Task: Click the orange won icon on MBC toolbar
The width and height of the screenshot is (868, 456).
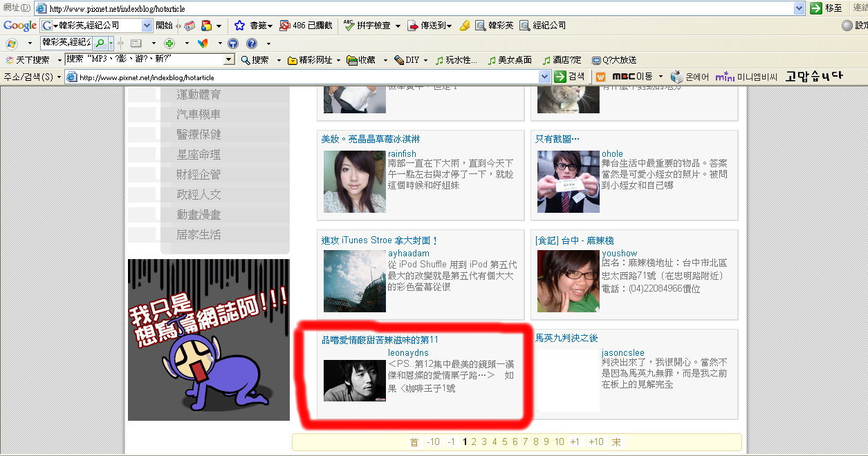Action: 600,77
